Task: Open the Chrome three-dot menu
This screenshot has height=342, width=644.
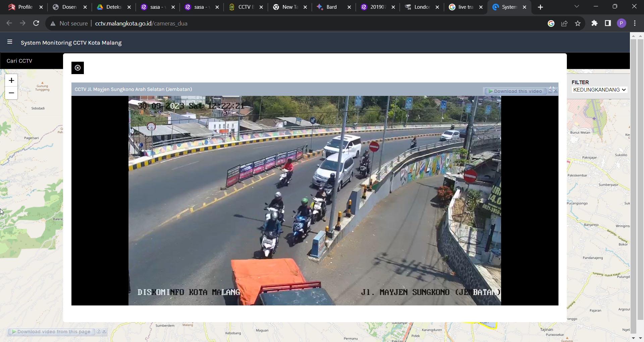Action: click(x=635, y=23)
